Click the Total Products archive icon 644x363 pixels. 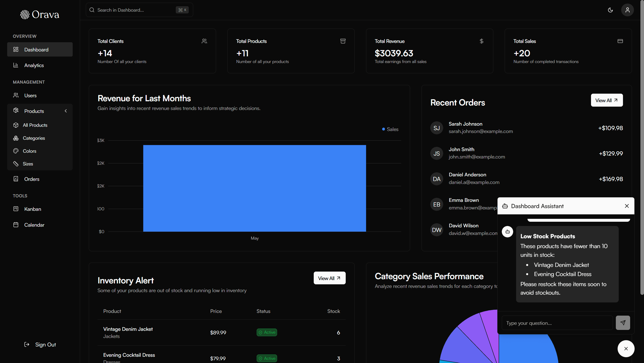click(343, 41)
